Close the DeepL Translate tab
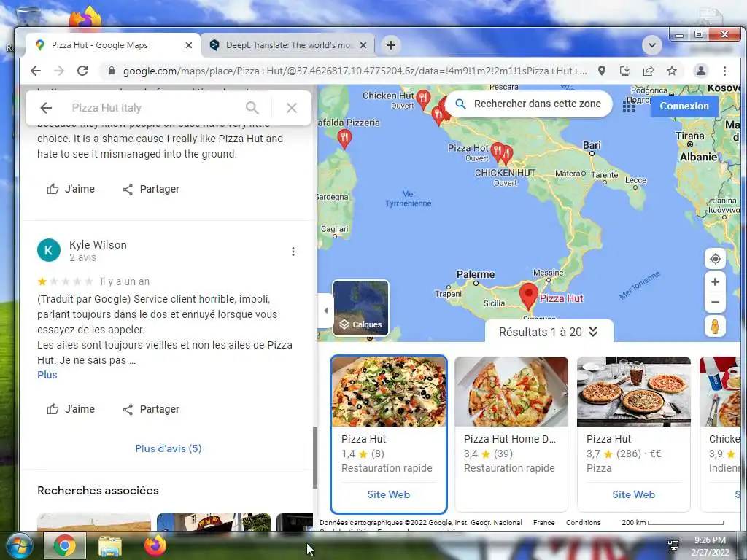Screen dimensions: 747x560 coord(363,45)
